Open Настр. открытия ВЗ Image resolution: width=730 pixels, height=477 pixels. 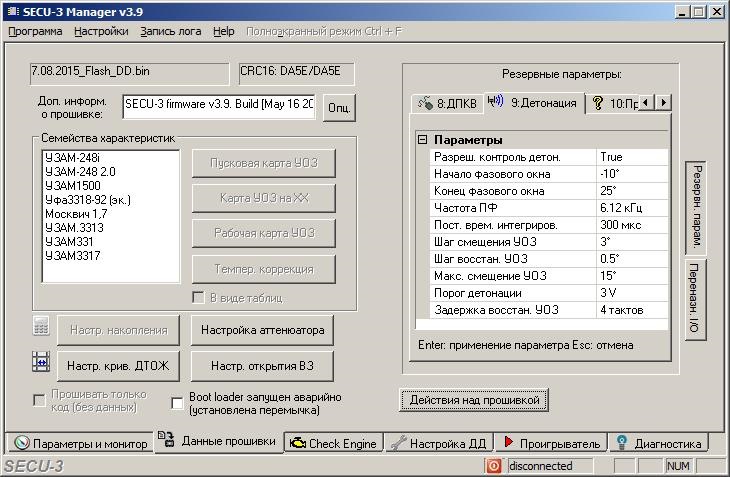click(x=262, y=366)
